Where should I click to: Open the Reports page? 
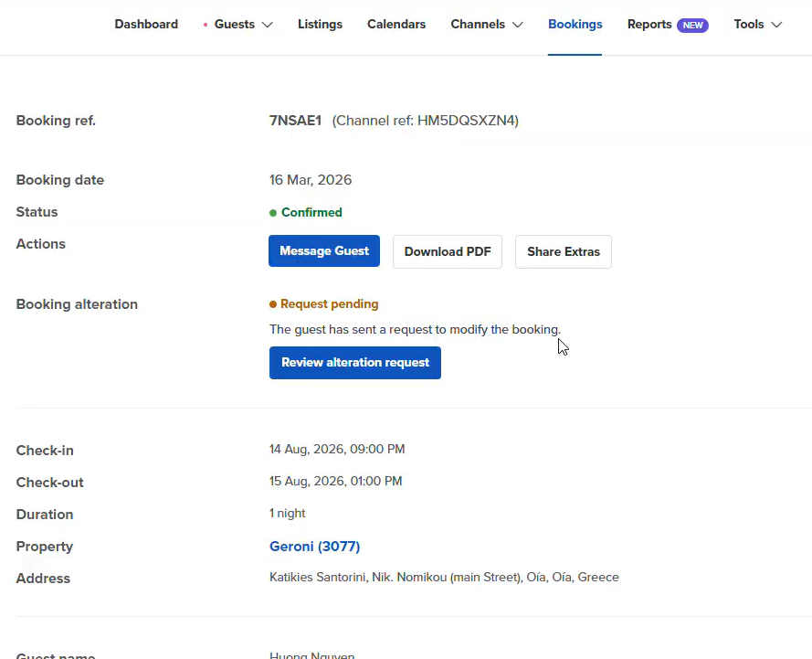tap(649, 25)
